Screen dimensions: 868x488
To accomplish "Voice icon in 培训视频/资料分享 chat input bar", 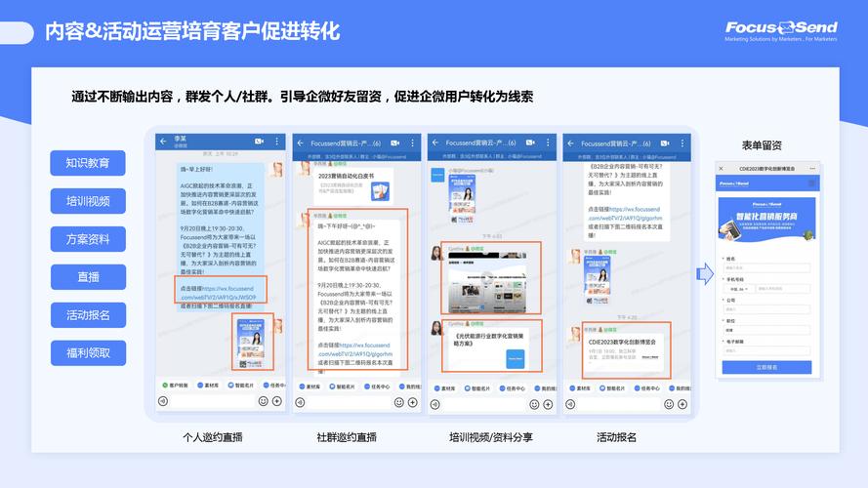I will pyautogui.click(x=435, y=404).
